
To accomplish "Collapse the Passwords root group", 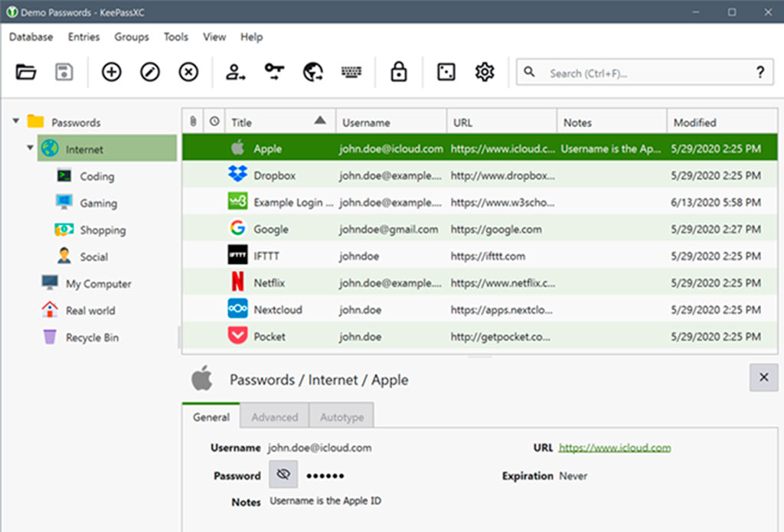I will 16,121.
